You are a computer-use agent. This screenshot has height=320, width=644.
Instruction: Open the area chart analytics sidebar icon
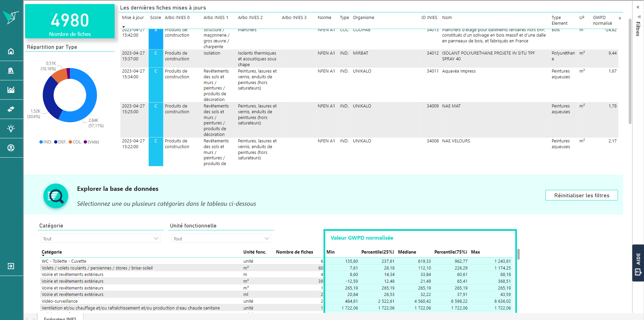tap(11, 90)
